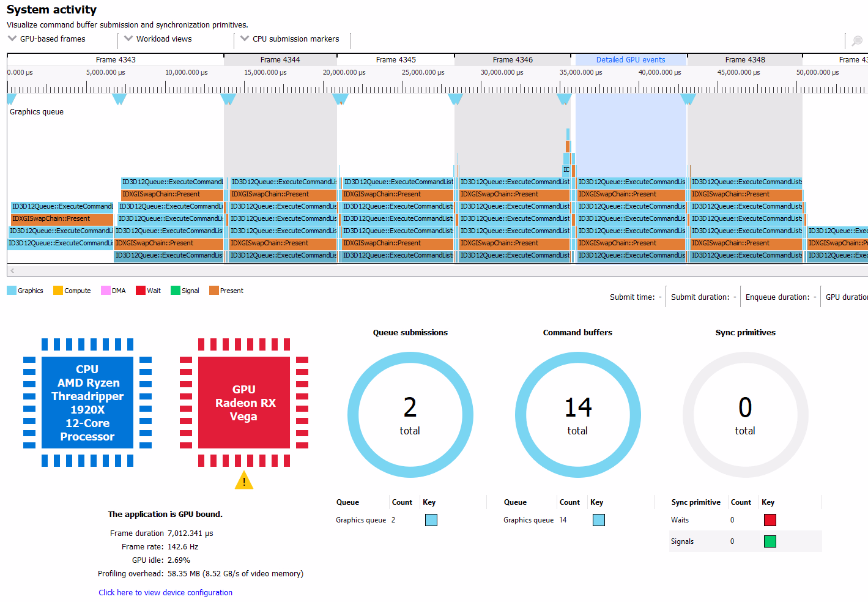Click the Command buffers donut chart
The width and height of the screenshot is (868, 602).
(577, 415)
